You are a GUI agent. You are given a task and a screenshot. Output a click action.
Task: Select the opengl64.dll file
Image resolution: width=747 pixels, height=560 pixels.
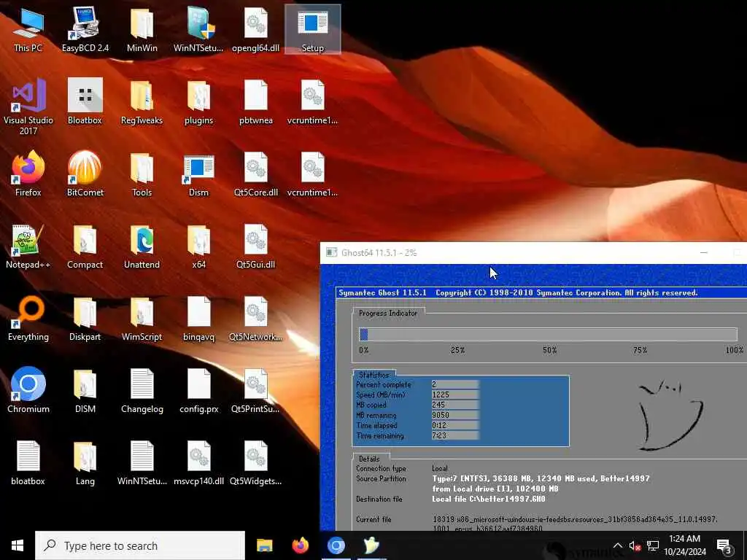[x=256, y=29]
